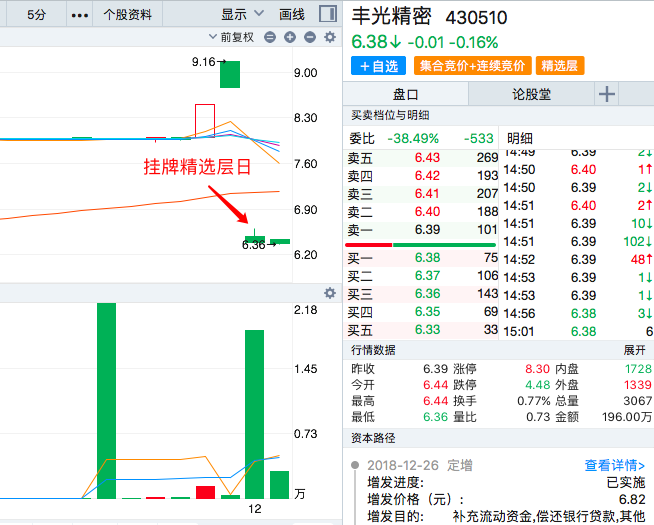Click the 换手 0.77% value
Viewport: 654px width, 525px height.
[534, 401]
